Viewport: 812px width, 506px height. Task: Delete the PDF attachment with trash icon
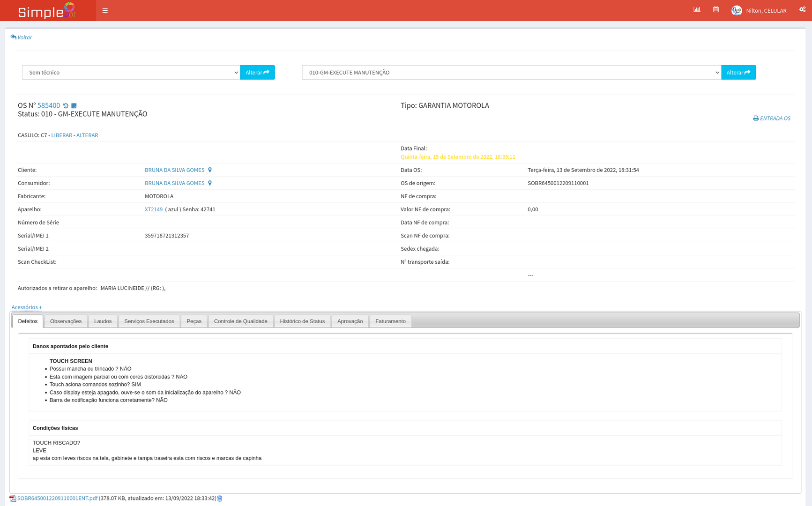click(220, 499)
